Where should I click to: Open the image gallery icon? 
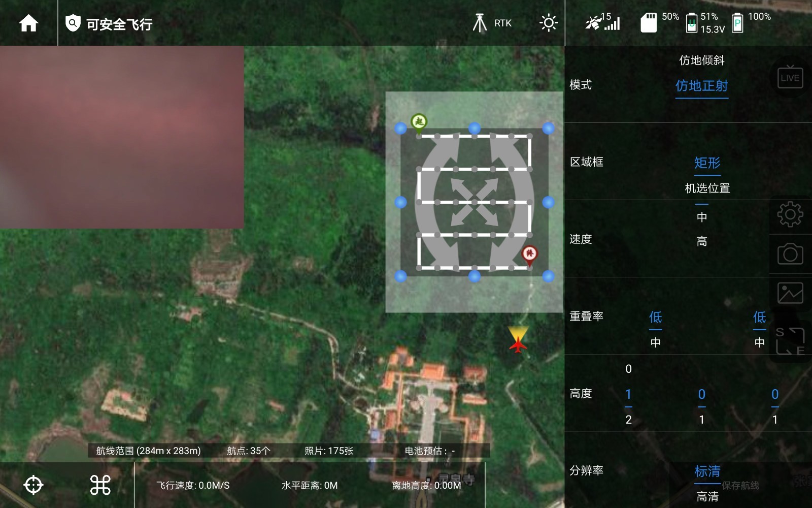[x=790, y=293]
